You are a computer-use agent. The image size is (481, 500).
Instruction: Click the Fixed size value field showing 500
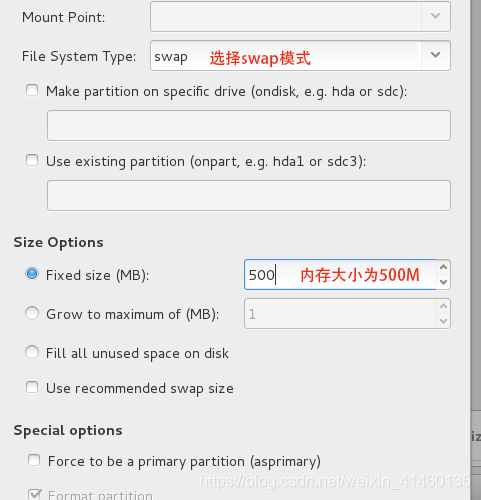coord(340,275)
